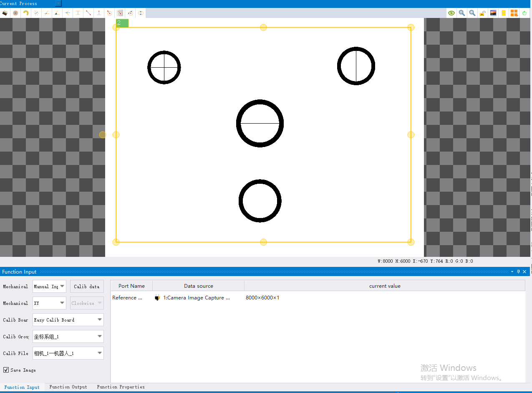532x393 pixels.
Task: Click the green eye visibility icon
Action: click(451, 13)
